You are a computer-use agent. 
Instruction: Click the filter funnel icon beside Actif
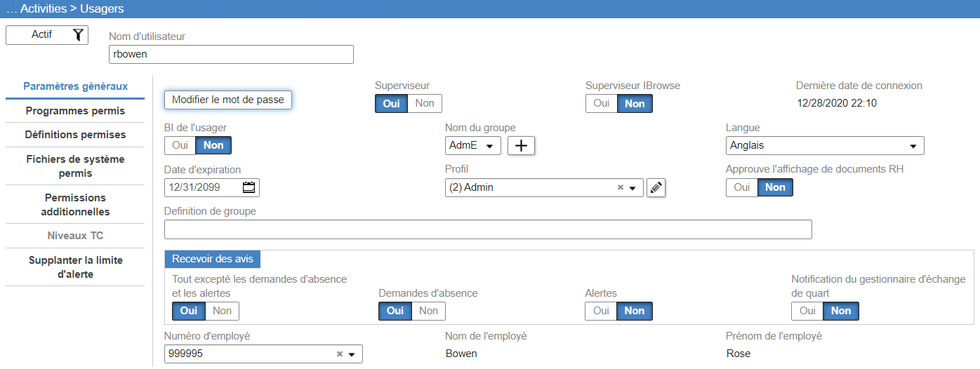78,34
